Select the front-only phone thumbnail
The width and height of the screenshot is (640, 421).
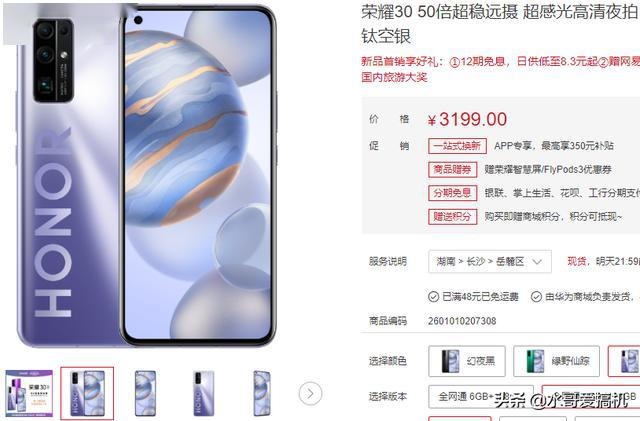pyautogui.click(x=145, y=393)
